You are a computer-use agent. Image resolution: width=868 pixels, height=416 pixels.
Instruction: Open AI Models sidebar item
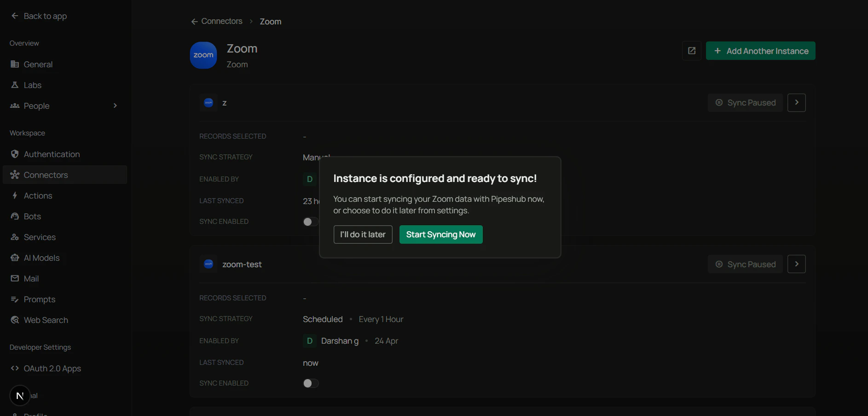click(65, 258)
